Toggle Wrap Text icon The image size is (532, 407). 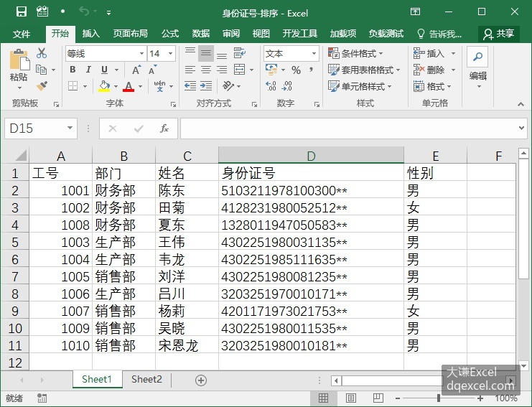point(240,53)
